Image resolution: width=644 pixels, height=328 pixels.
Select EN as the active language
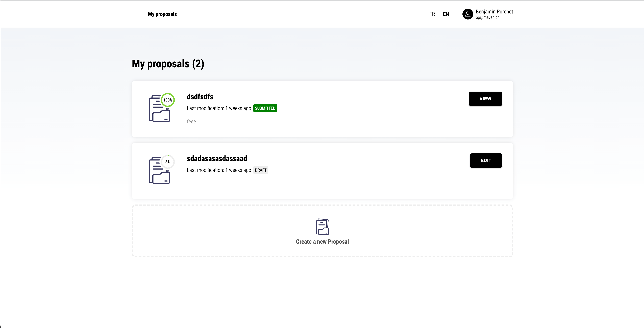(446, 14)
